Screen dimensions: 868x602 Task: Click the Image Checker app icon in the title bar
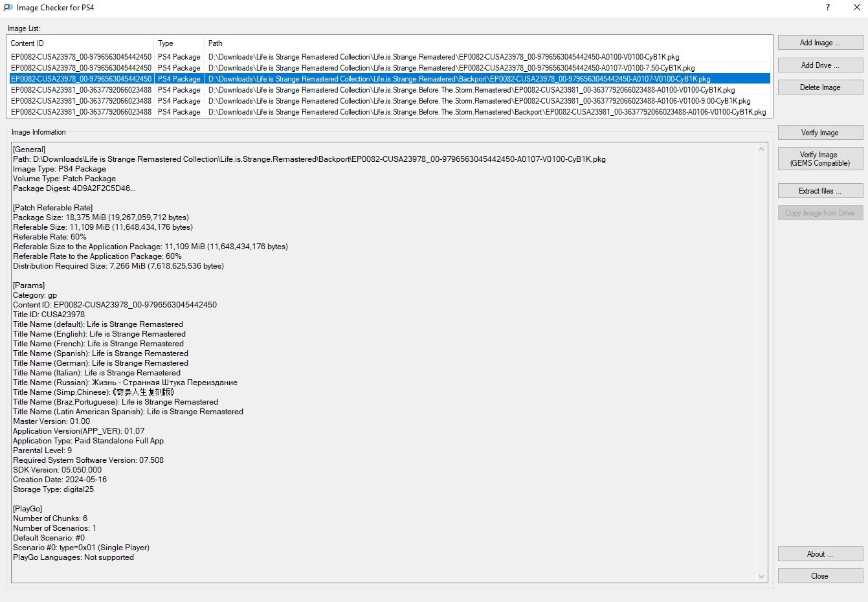[8, 8]
